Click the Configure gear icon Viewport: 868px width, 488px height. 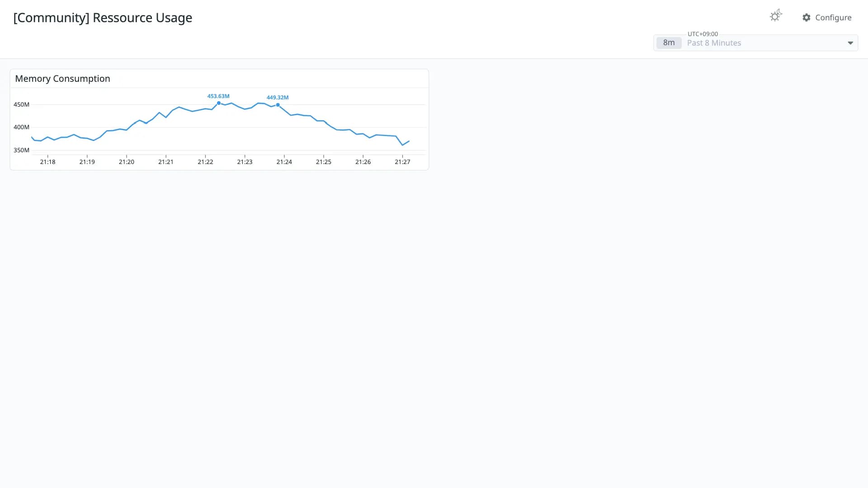807,18
